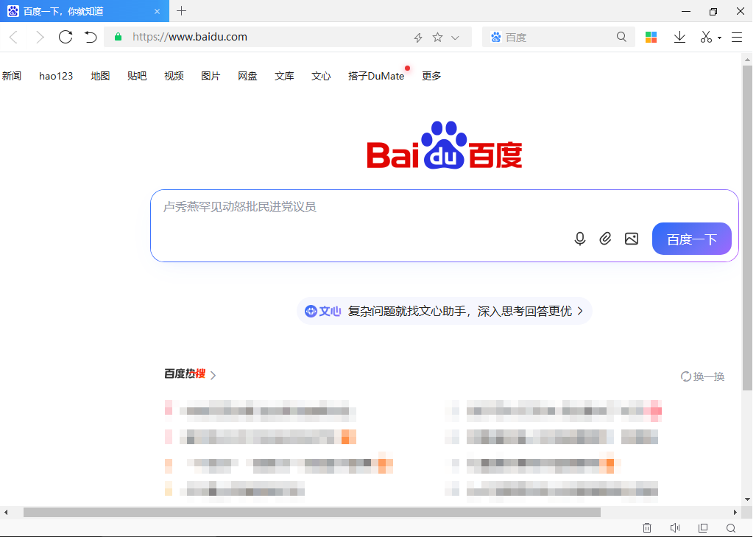Screen dimensions: 756x537
Task: Click the window-layout icon in status bar
Action: click(703, 528)
